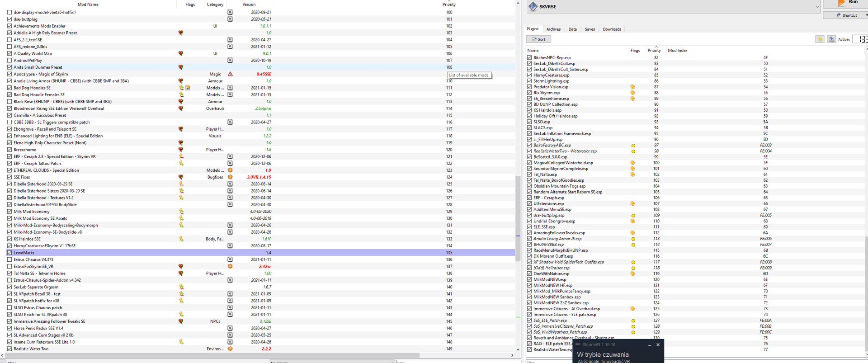Click the flag icon on Predator Vision.esp
The height and width of the screenshot is (363, 868).
coord(633,87)
